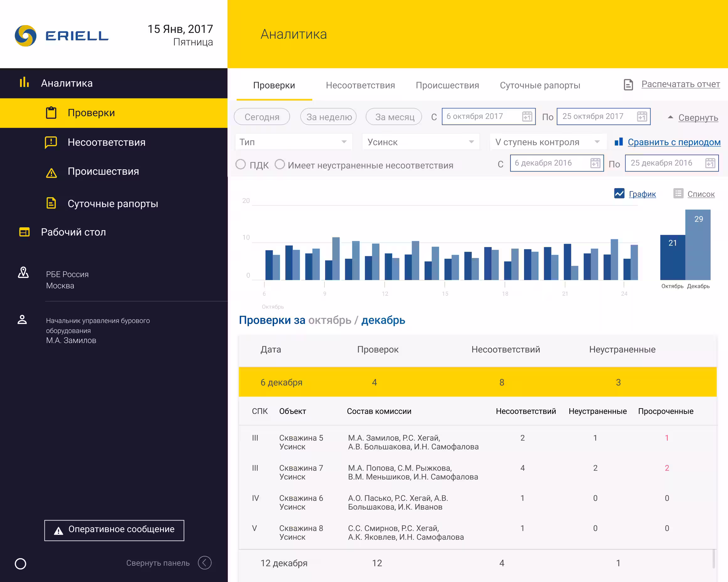Click the collapse panel arrow circle icon
The height and width of the screenshot is (582, 728).
point(205,563)
